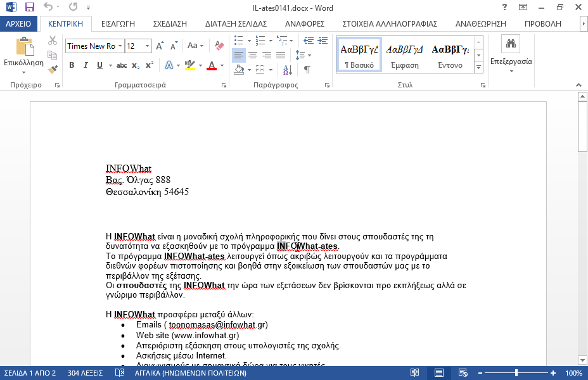This screenshot has height=380, width=588.
Task: Increase the paragraph indent
Action: [x=323, y=41]
